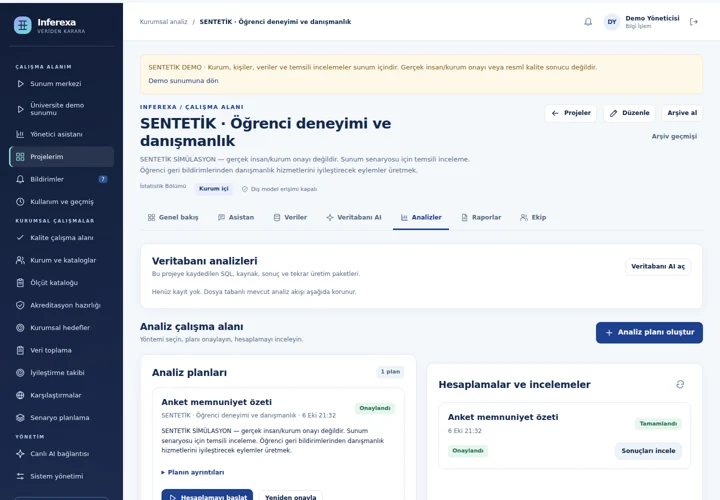720x500 pixels.
Task: Click Anket memnuniyet özeti in Hesaplamalar
Action: click(x=503, y=417)
